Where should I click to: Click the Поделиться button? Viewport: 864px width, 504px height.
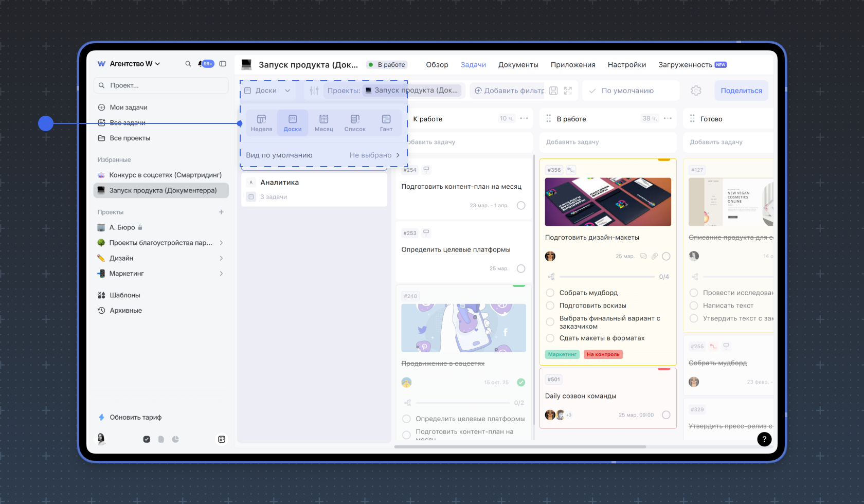(741, 91)
